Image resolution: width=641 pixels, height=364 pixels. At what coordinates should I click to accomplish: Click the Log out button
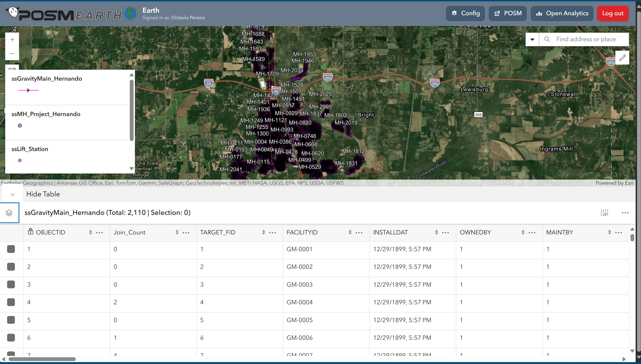tap(612, 13)
